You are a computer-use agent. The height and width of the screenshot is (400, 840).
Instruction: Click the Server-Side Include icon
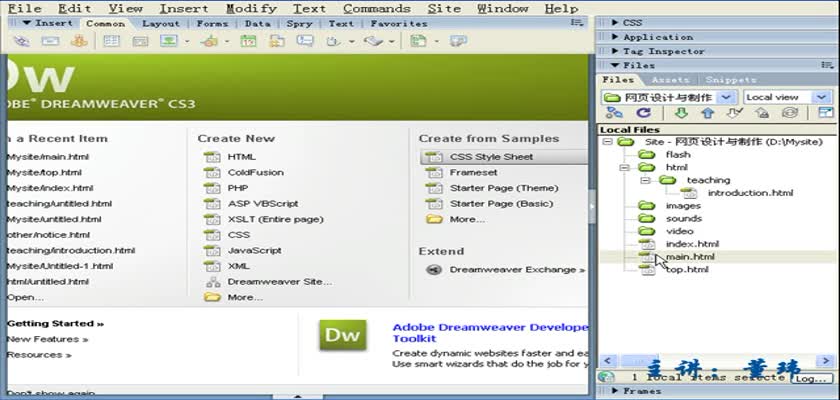tap(276, 41)
